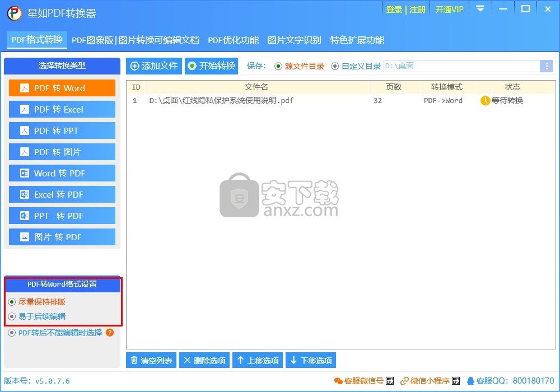Select PDF 转 图片 conversion type
Image resolution: width=560 pixels, height=392 pixels.
[x=62, y=152]
